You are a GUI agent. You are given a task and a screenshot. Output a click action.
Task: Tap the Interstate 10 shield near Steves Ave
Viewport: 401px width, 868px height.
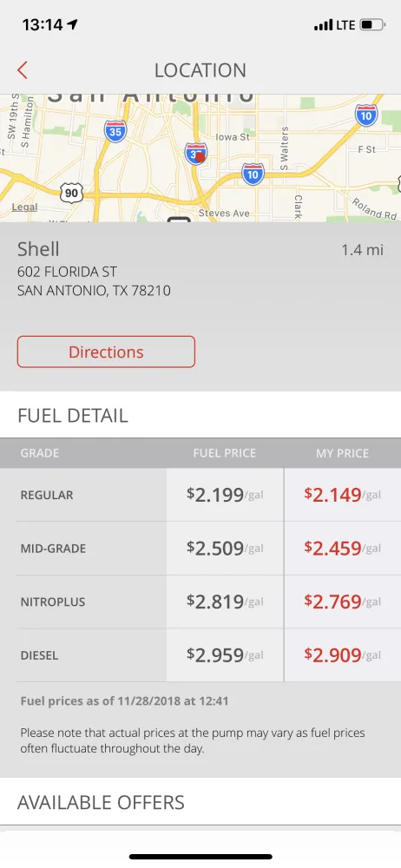pos(253,174)
